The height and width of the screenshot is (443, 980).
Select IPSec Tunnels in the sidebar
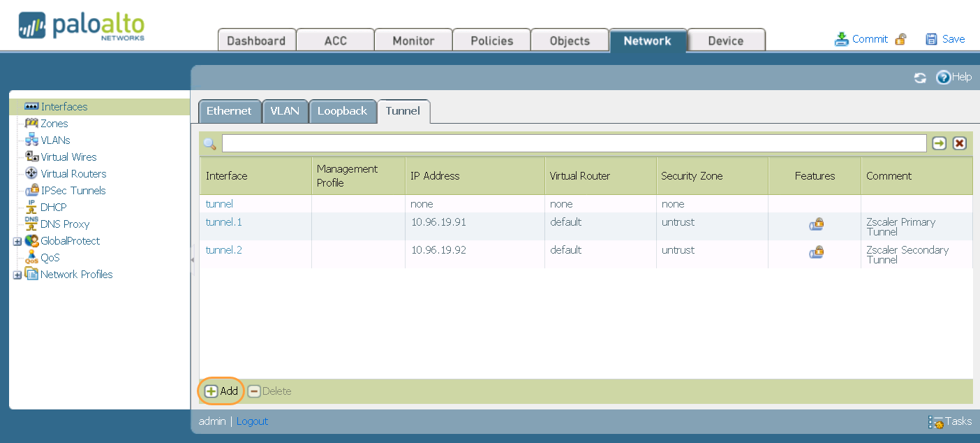(73, 191)
